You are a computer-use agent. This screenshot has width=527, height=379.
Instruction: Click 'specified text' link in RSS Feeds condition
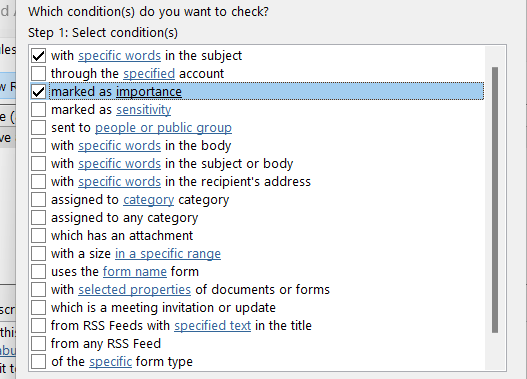pos(212,326)
